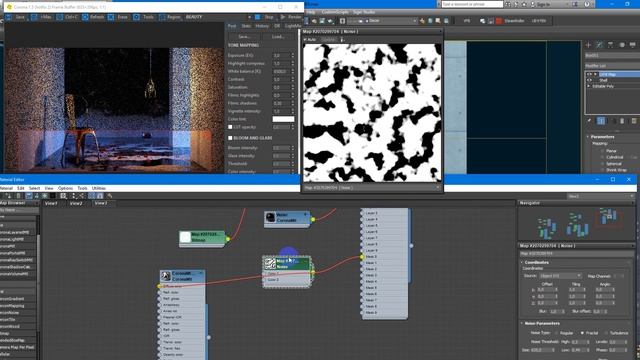Open the Options menu in Material Editor

65,188
